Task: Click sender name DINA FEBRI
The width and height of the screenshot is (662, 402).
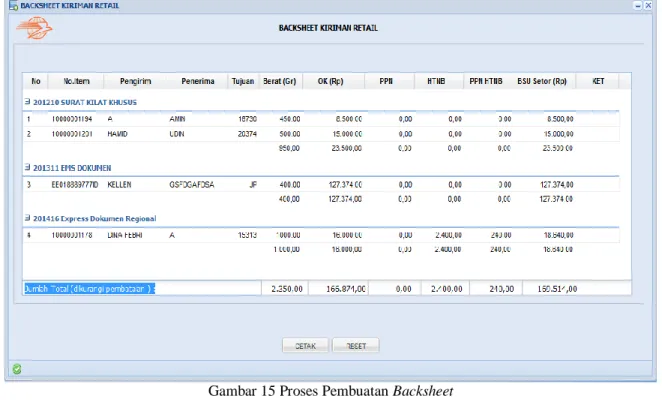Action: click(125, 235)
